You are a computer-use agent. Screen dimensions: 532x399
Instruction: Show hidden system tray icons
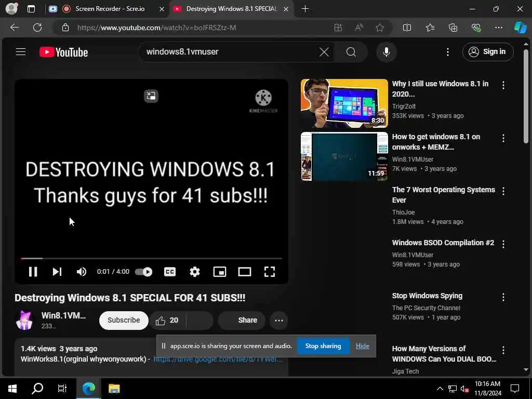pyautogui.click(x=440, y=389)
